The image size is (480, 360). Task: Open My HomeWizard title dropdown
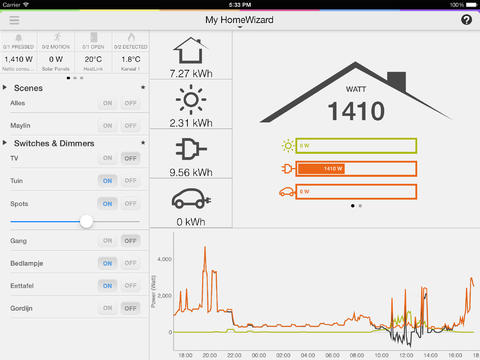pyautogui.click(x=239, y=20)
